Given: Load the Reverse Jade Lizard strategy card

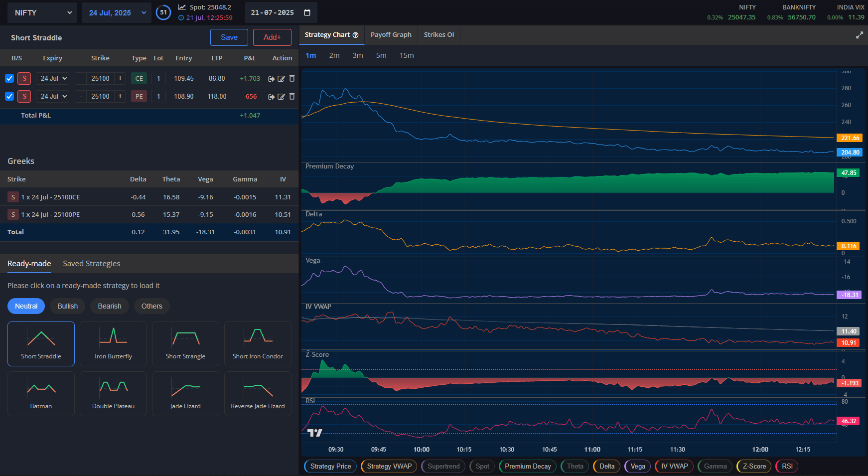Looking at the screenshot, I should 258,394.
